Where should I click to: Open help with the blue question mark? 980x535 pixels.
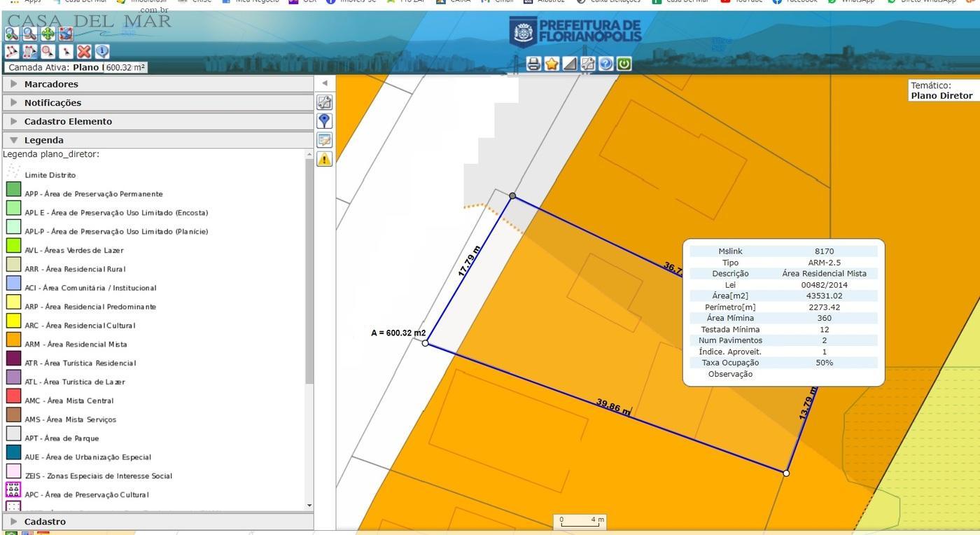click(x=606, y=64)
